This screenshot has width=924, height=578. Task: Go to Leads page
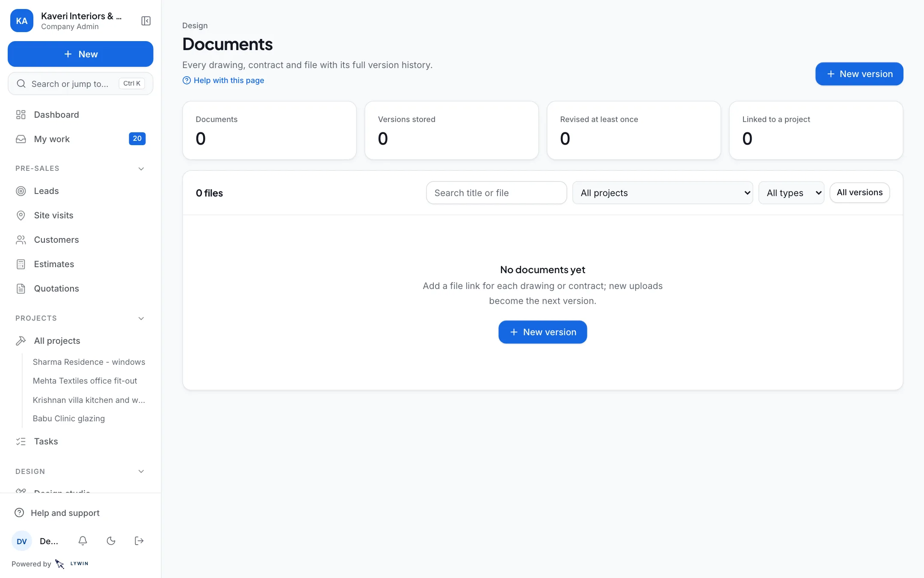point(80,191)
